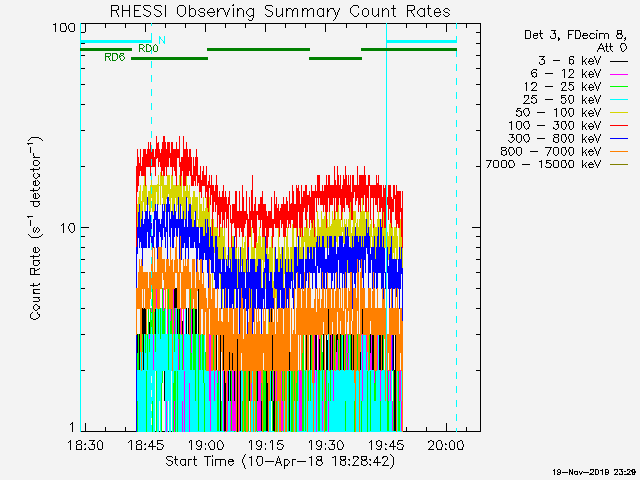Click the cyan bar at top right of plot
The image size is (640, 480).
click(x=421, y=41)
